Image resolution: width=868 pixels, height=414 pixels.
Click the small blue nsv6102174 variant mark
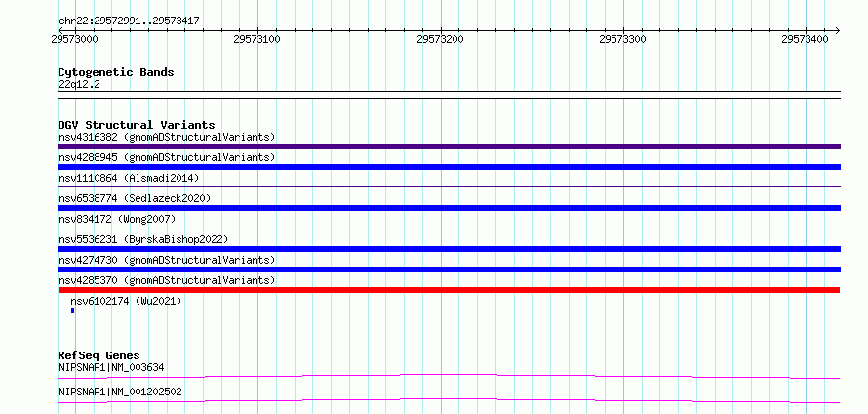pyautogui.click(x=72, y=310)
